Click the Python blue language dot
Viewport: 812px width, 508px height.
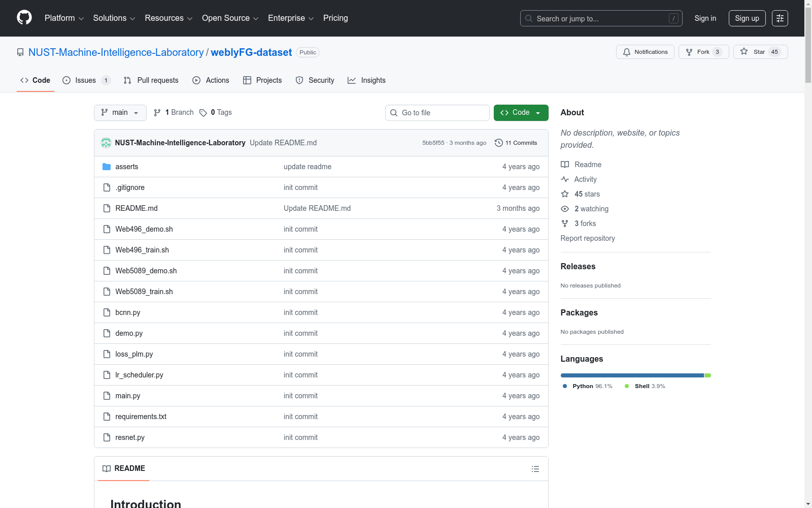565,386
